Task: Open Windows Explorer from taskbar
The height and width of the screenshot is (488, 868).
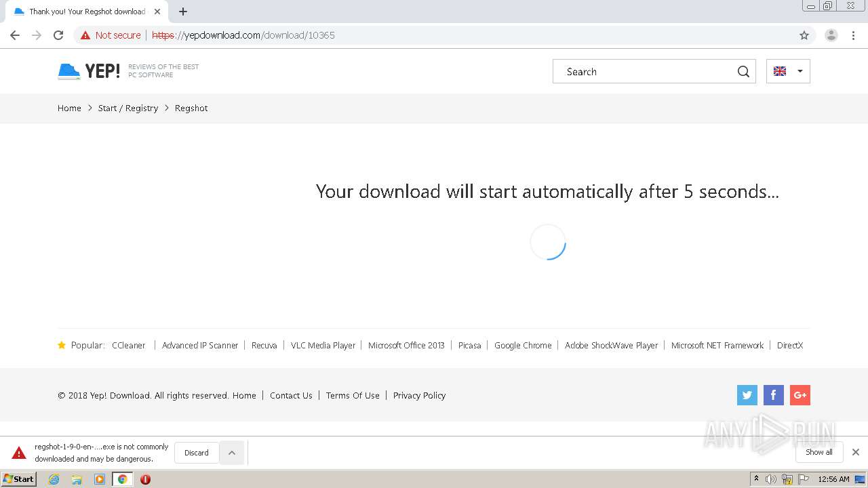Action: 77,479
